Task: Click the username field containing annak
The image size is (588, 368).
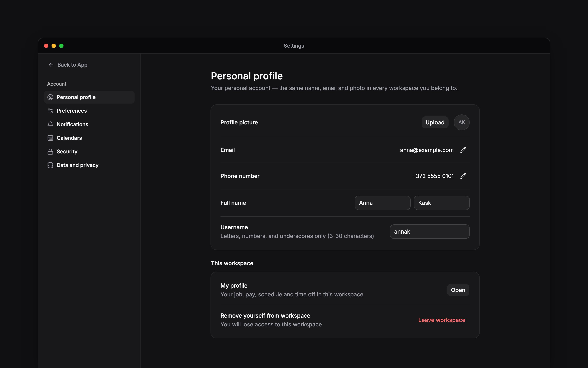Action: click(x=430, y=232)
